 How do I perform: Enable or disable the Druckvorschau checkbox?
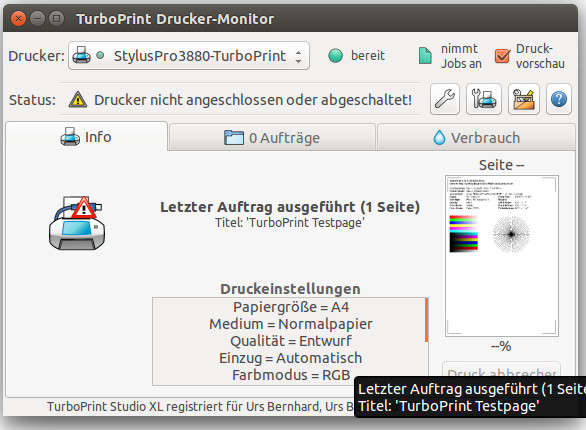coord(502,56)
